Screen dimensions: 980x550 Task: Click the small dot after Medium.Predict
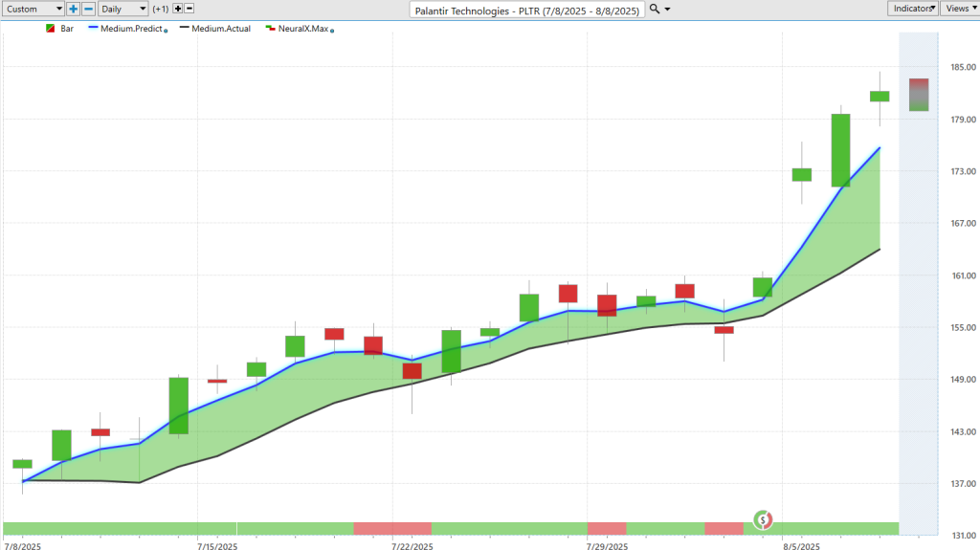pos(167,31)
